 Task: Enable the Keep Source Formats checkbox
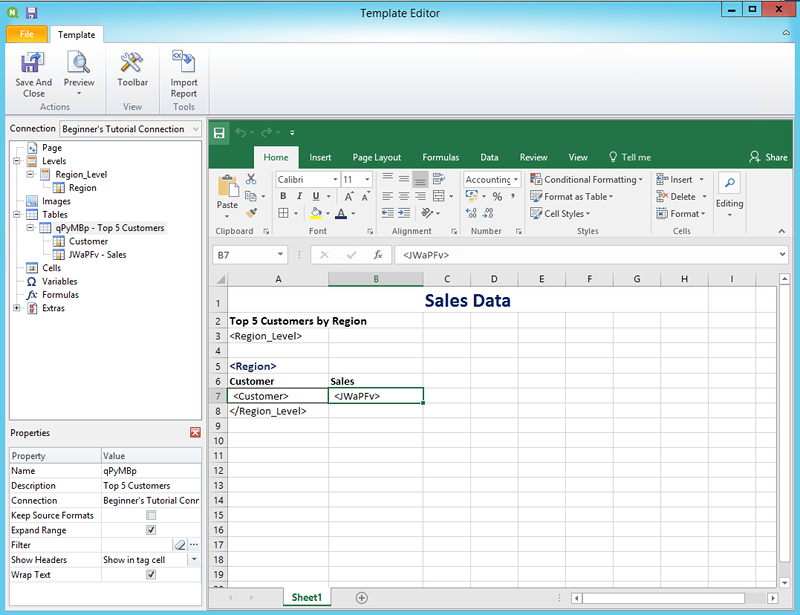pyautogui.click(x=151, y=515)
